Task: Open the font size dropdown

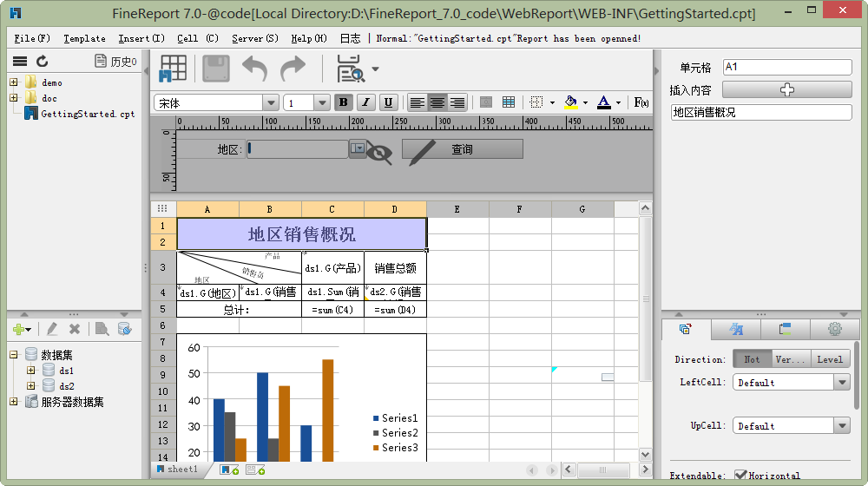Action: (x=322, y=103)
